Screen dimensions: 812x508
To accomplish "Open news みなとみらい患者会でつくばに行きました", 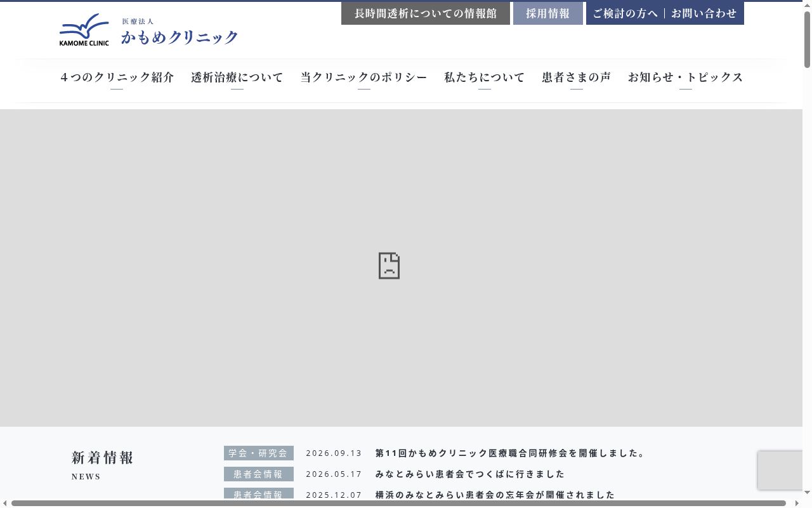I will [470, 474].
